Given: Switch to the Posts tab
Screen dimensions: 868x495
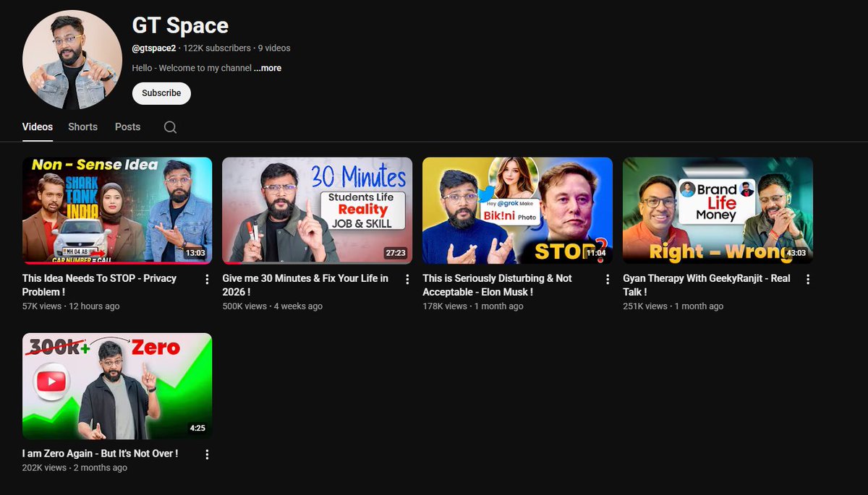Looking at the screenshot, I should (127, 126).
